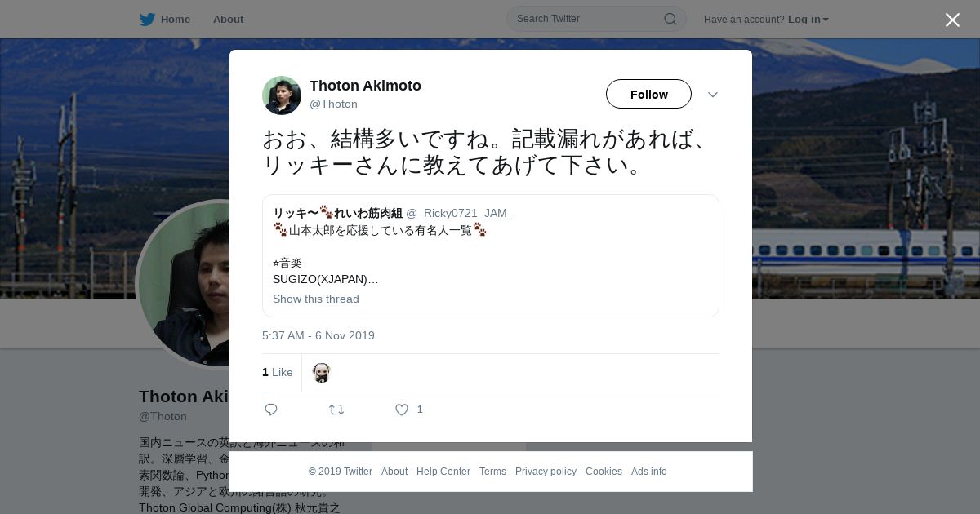Focus the Search Twitter field
The height and width of the screenshot is (514, 980).
[x=588, y=19]
